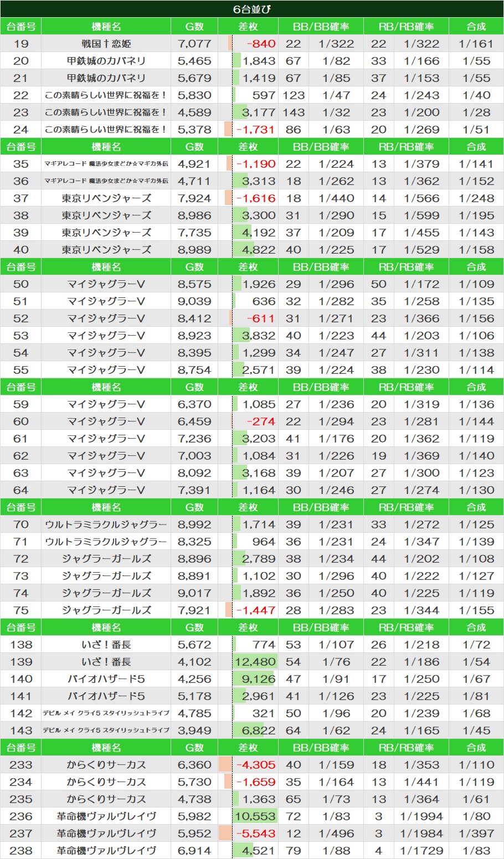The image size is (504, 859).
Task: Select 甲鉄城のカバネリ in row 20
Action: (106, 61)
